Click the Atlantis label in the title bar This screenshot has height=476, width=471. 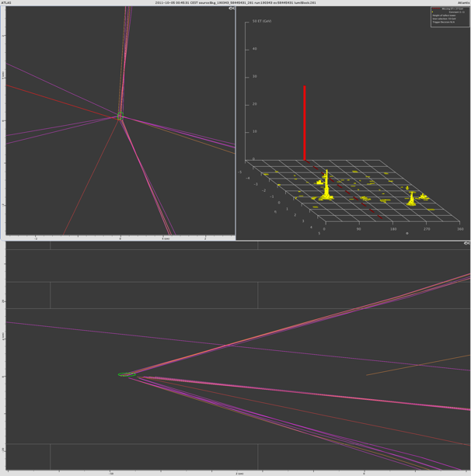[x=463, y=2]
